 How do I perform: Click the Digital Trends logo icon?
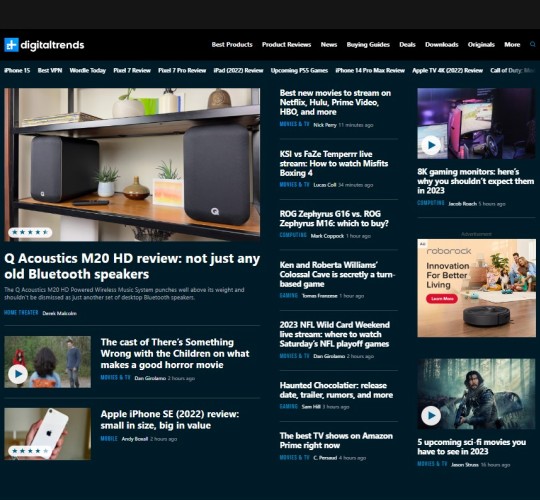click(11, 45)
